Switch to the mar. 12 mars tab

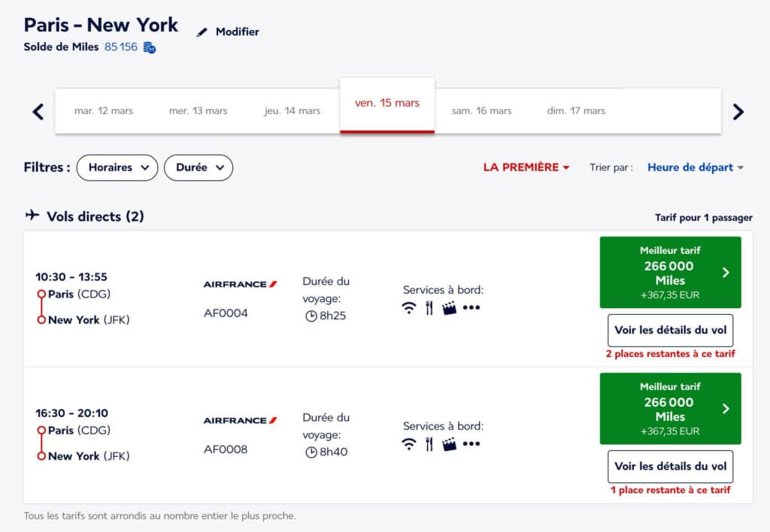104,110
